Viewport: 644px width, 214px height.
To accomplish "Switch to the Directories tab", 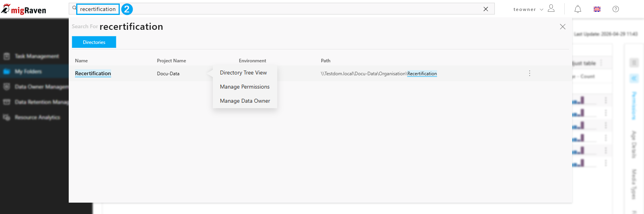I will click(x=94, y=42).
